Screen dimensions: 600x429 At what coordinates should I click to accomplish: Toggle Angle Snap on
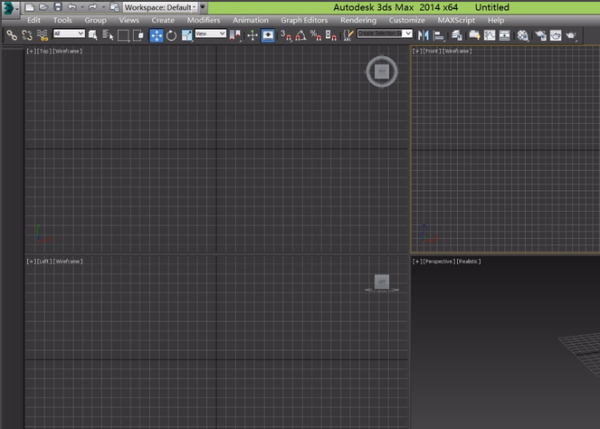301,36
